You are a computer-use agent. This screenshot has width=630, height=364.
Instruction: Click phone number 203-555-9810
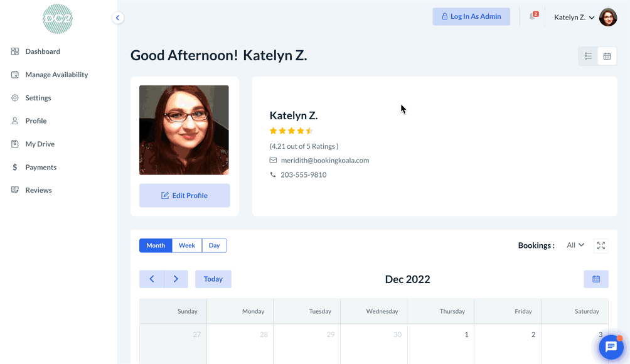click(x=303, y=174)
